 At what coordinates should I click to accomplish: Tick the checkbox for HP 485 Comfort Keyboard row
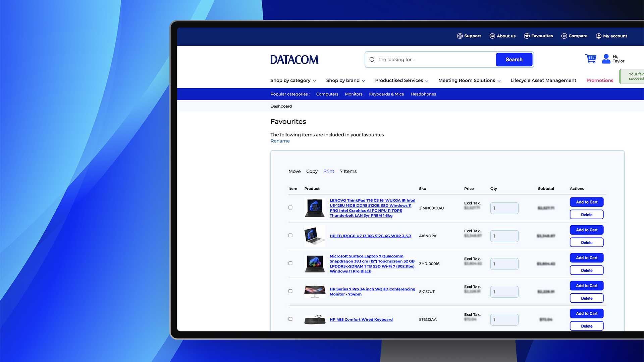(290, 319)
